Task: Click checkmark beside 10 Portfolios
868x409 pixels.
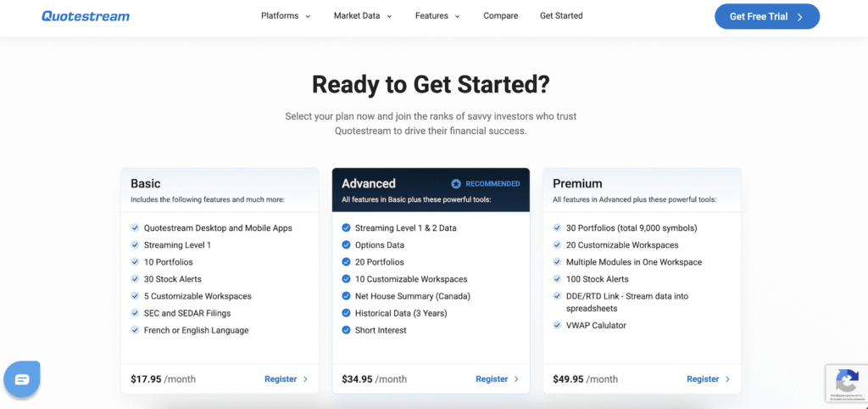Action: tap(135, 261)
